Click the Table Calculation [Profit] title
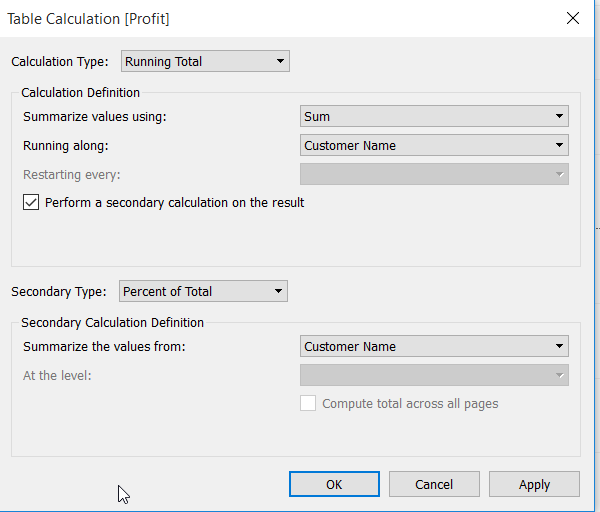 point(88,19)
